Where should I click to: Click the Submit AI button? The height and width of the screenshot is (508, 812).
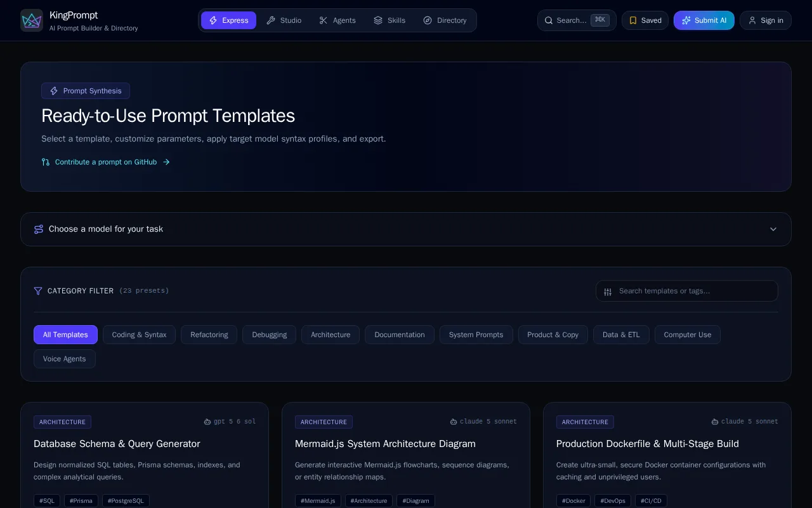coord(704,20)
